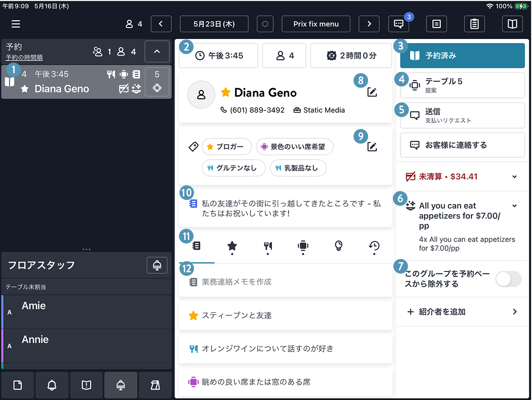This screenshot has width=532, height=400.
Task: Select server Amie
Action: (86, 312)
